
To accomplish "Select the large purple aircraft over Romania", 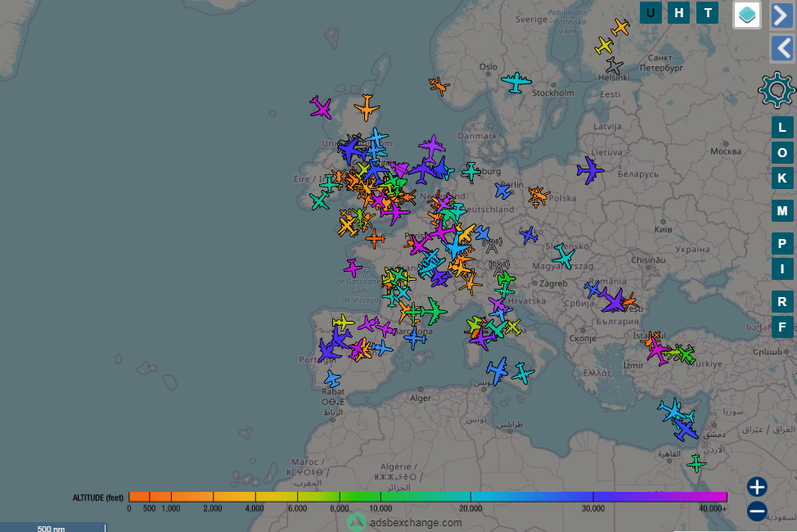I will coord(614,300).
